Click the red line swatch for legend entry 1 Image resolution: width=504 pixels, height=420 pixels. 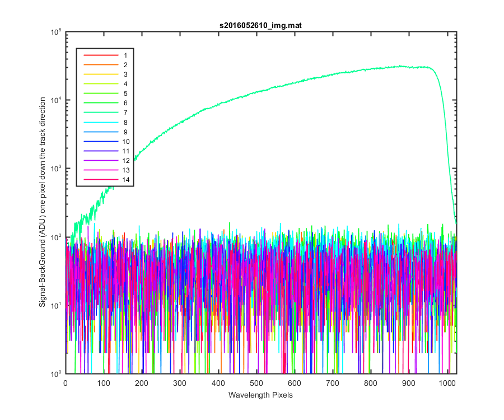point(101,55)
